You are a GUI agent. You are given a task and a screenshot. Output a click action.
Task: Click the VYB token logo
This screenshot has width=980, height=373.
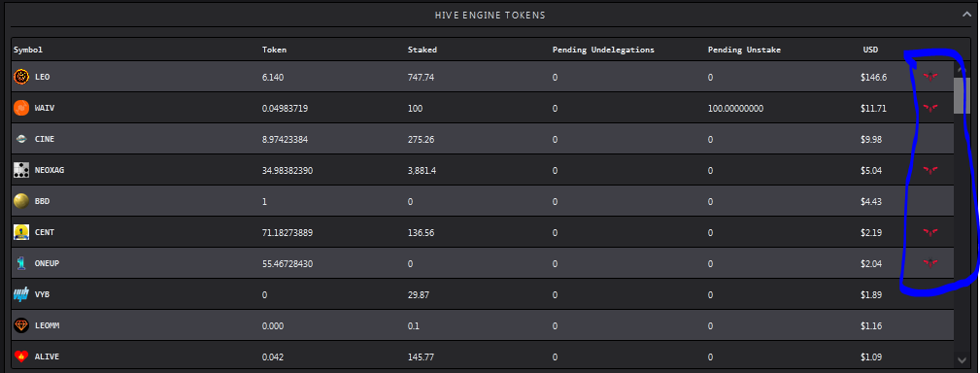point(21,294)
